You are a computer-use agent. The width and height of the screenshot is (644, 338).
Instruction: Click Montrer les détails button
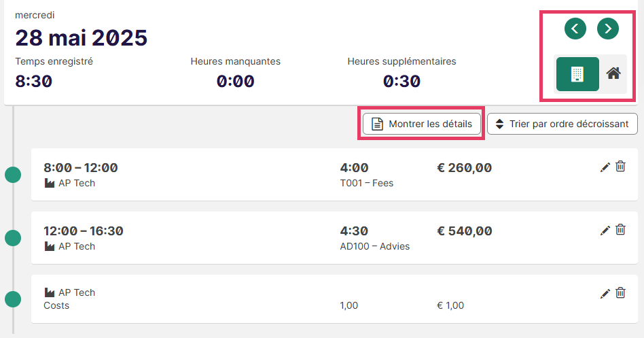[422, 124]
